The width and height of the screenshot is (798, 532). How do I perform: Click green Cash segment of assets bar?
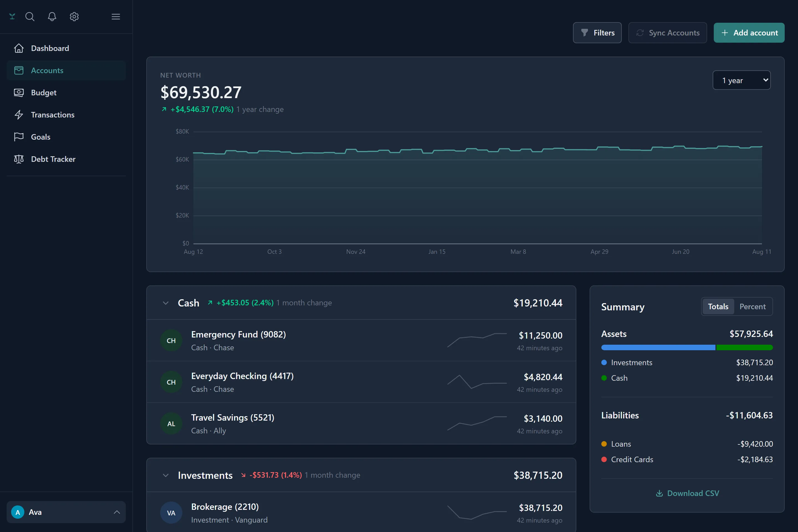click(x=745, y=347)
